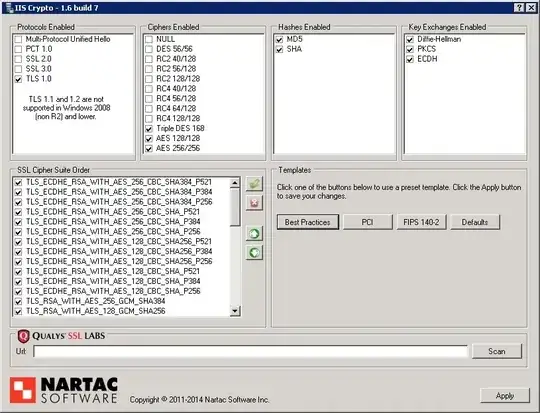Uncheck TLS_ECDHE_RSA_WITH_AES_256_CBC_SHA384_P256 suite
Viewport: 540px width, 413px height.
(18, 202)
